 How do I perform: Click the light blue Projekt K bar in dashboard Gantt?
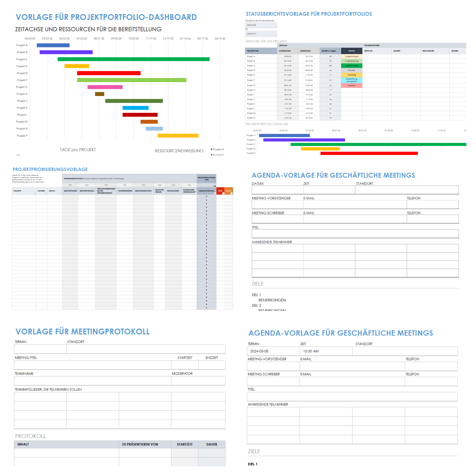pos(135,108)
